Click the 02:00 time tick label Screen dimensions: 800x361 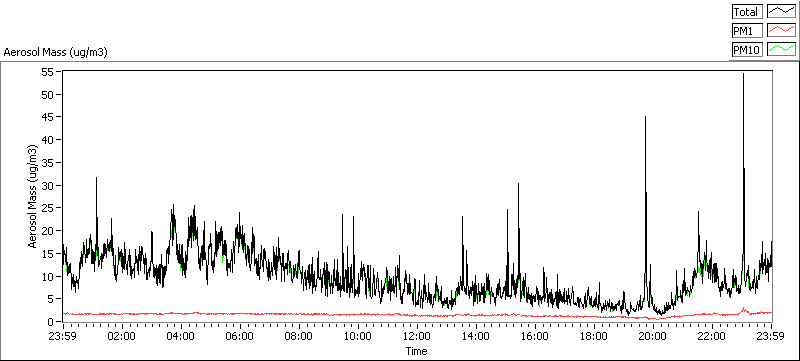(x=122, y=336)
